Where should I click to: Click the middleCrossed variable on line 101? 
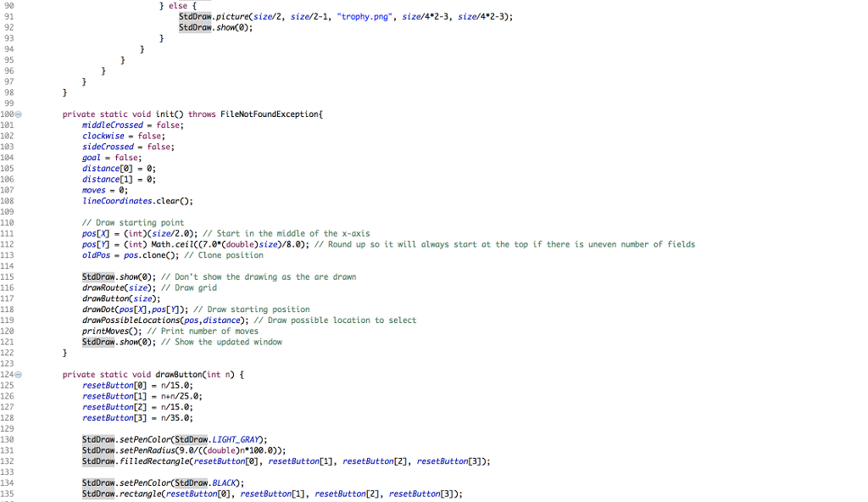coord(112,125)
